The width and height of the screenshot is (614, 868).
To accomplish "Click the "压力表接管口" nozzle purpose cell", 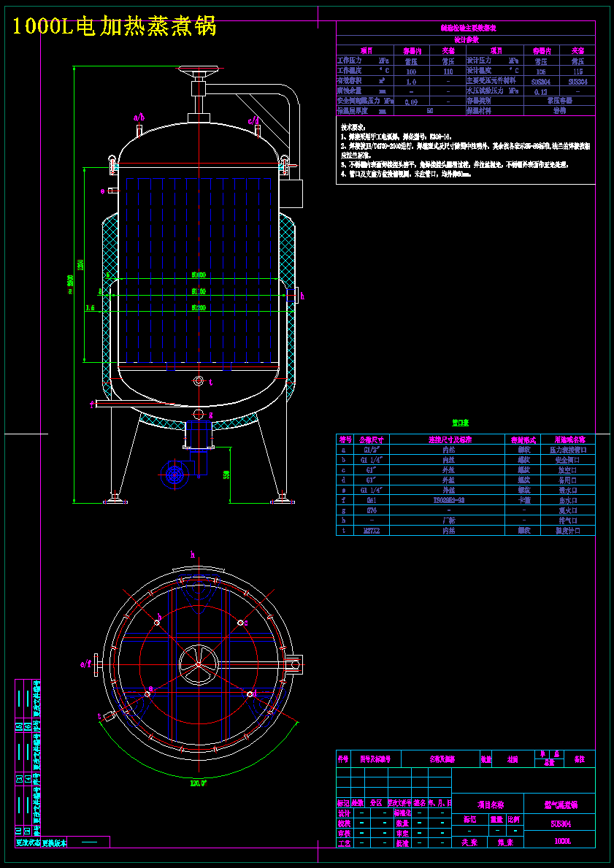I will coord(567,450).
